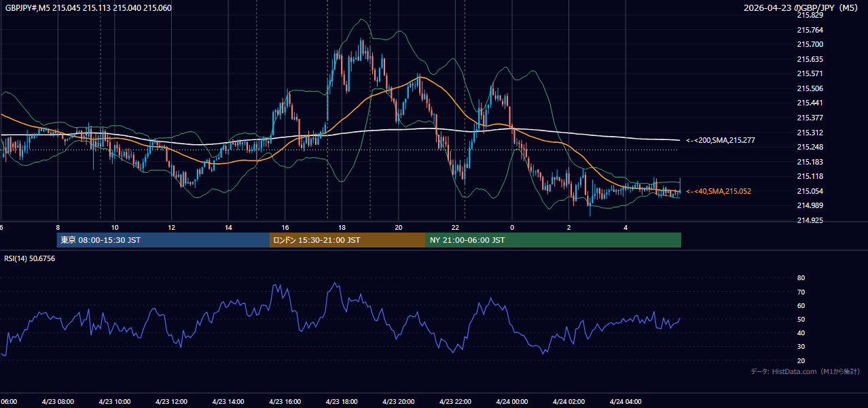Click the 4/23 10:00 bottom time label
868x408 pixels.
click(x=115, y=401)
